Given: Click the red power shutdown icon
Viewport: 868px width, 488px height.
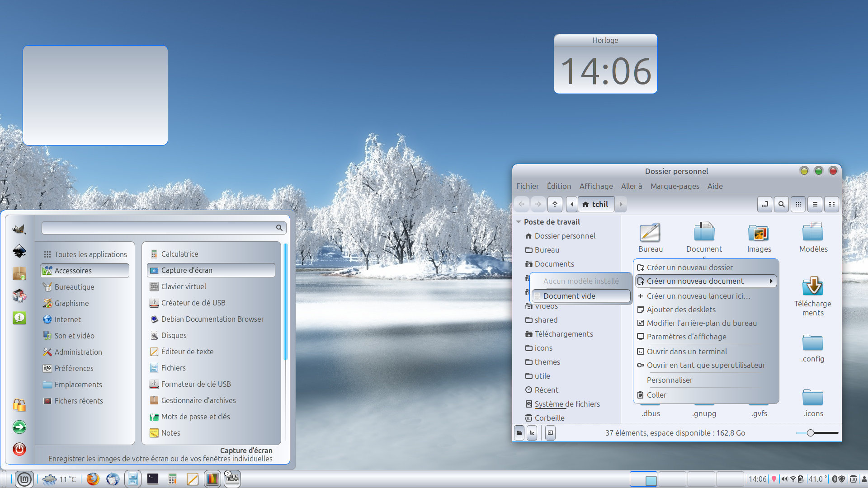Looking at the screenshot, I should click(19, 449).
